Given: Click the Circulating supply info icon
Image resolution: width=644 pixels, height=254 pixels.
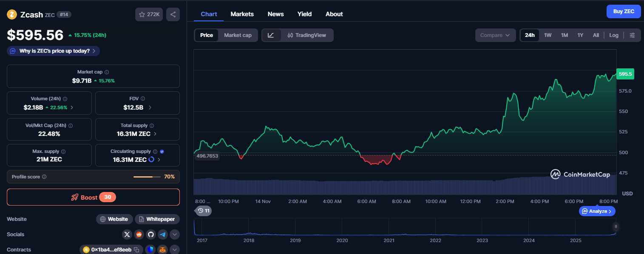Looking at the screenshot, I should [155, 152].
